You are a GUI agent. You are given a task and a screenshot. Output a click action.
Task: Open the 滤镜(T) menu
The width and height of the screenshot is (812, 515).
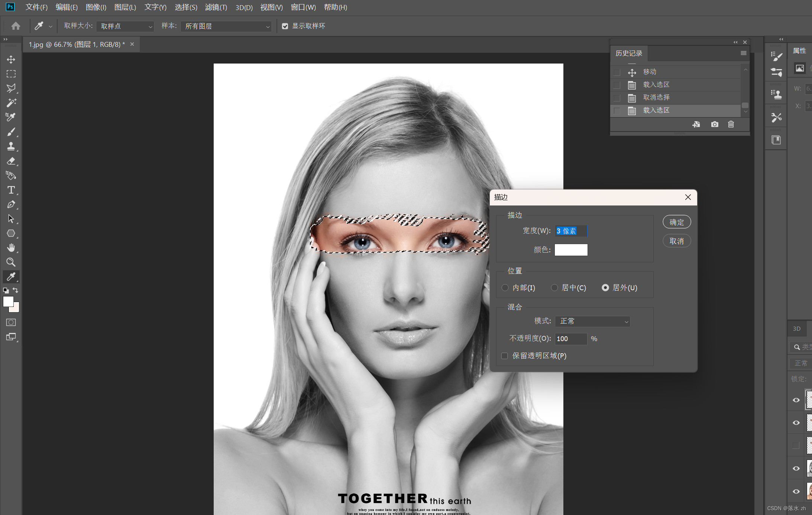click(x=216, y=7)
